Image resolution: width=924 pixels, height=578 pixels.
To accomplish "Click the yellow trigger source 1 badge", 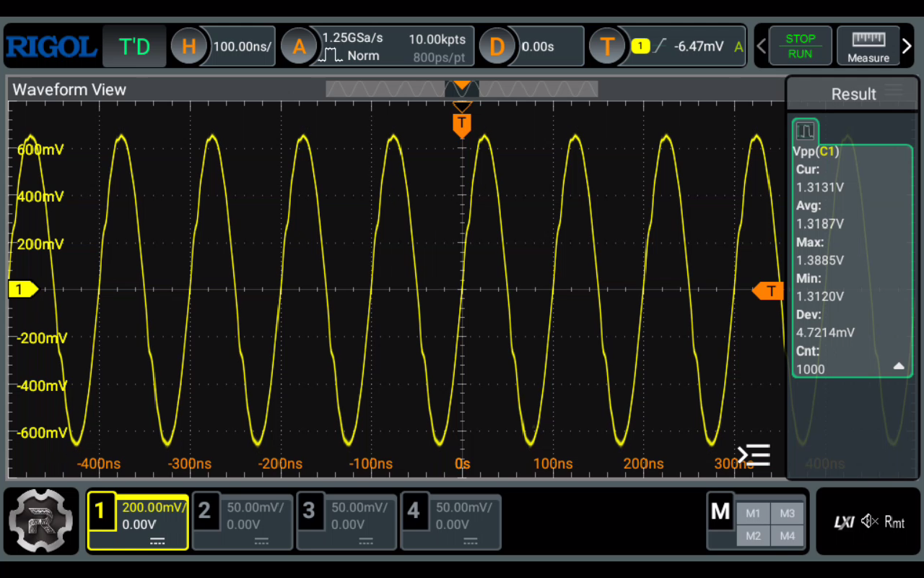I will tap(640, 46).
